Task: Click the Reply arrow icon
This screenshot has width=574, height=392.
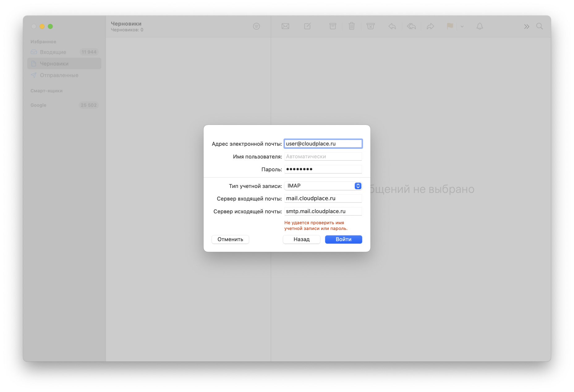Action: point(392,26)
